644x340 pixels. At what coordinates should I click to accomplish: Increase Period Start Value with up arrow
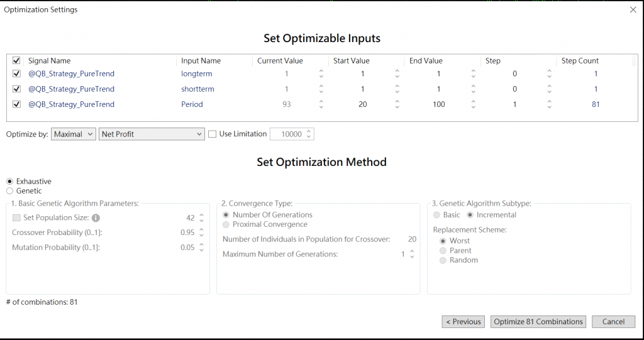pos(397,101)
